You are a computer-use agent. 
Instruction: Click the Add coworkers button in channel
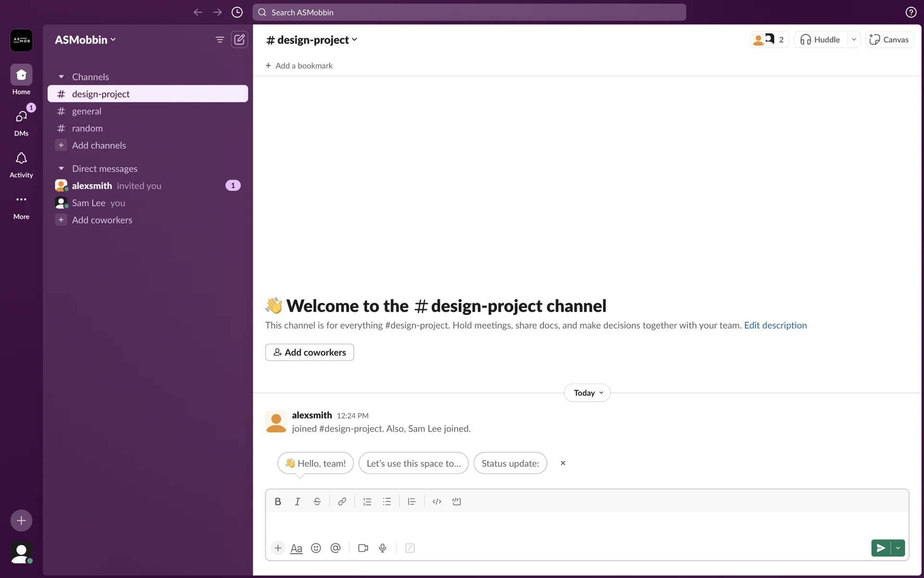pos(309,352)
